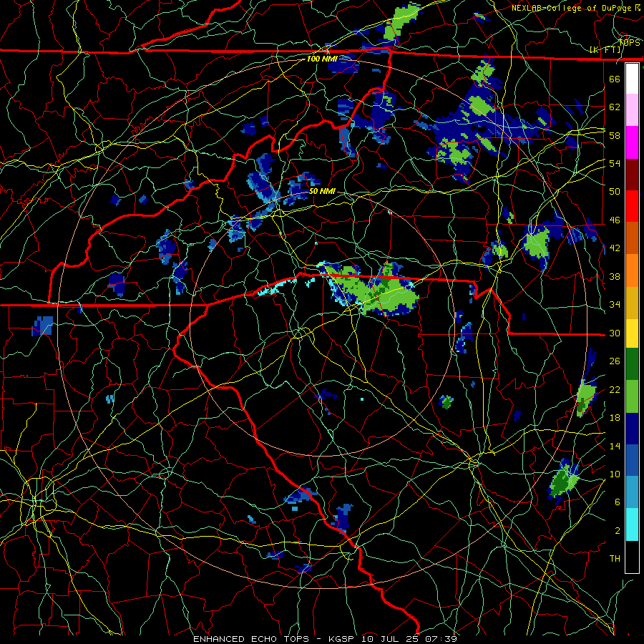Click the dark red 54 kft swatch

[632, 175]
